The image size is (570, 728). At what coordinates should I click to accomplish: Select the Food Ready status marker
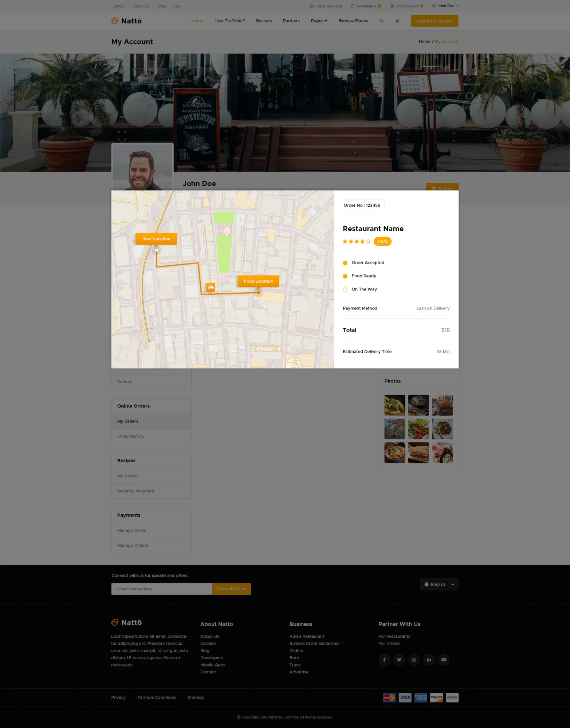tap(345, 276)
